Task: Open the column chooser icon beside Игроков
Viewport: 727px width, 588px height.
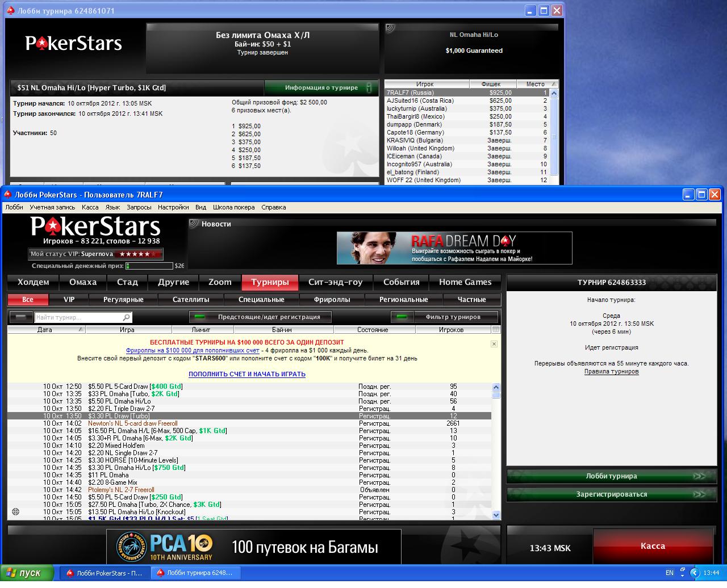Action: [x=496, y=330]
